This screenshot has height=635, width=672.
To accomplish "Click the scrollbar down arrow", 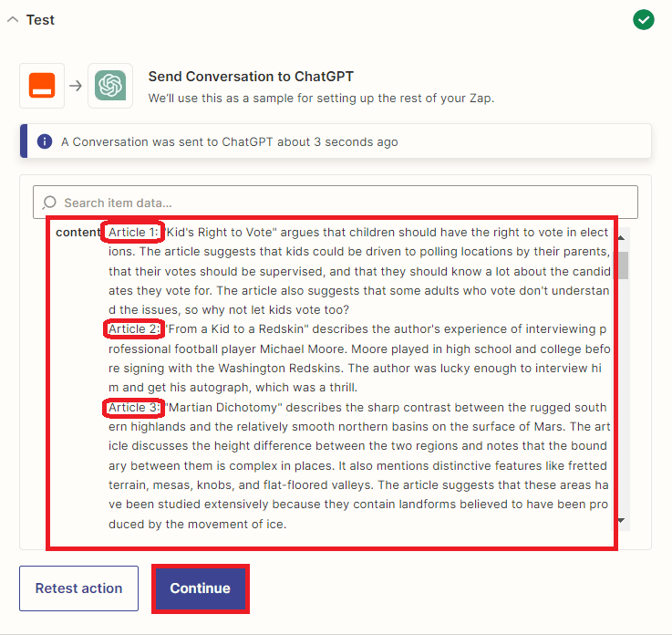I will [x=623, y=519].
